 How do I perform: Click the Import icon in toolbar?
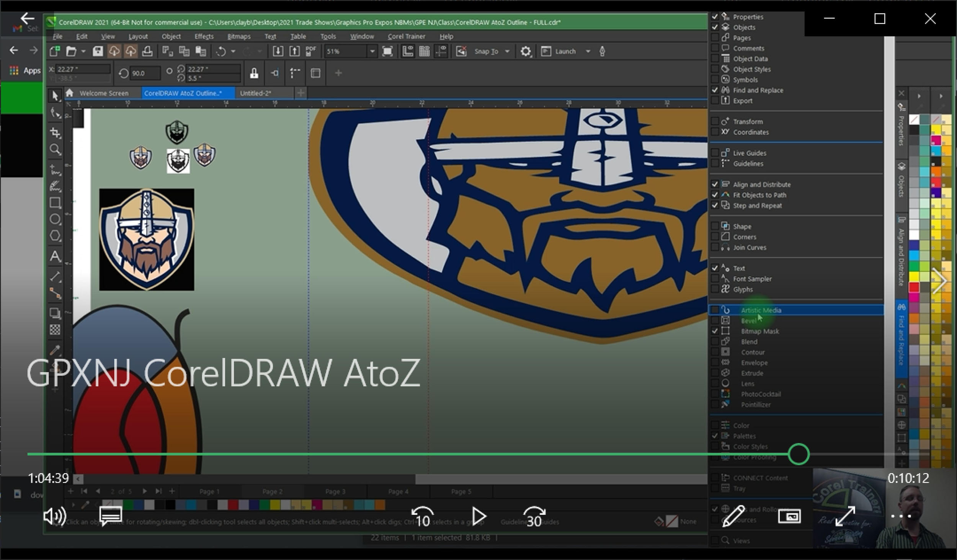click(278, 51)
